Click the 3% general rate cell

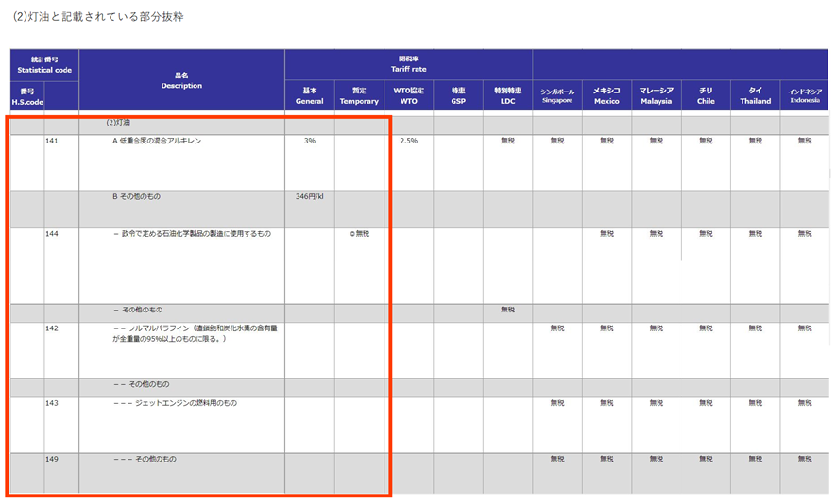point(309,142)
